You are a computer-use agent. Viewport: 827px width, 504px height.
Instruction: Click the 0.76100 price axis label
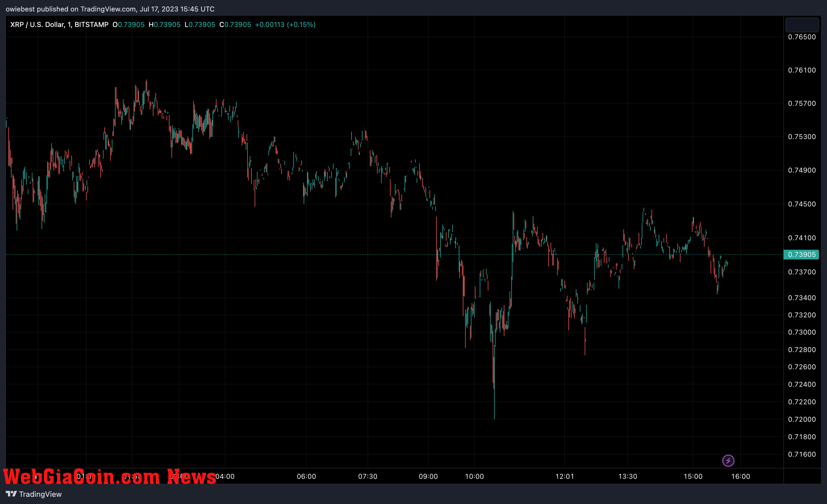[802, 70]
